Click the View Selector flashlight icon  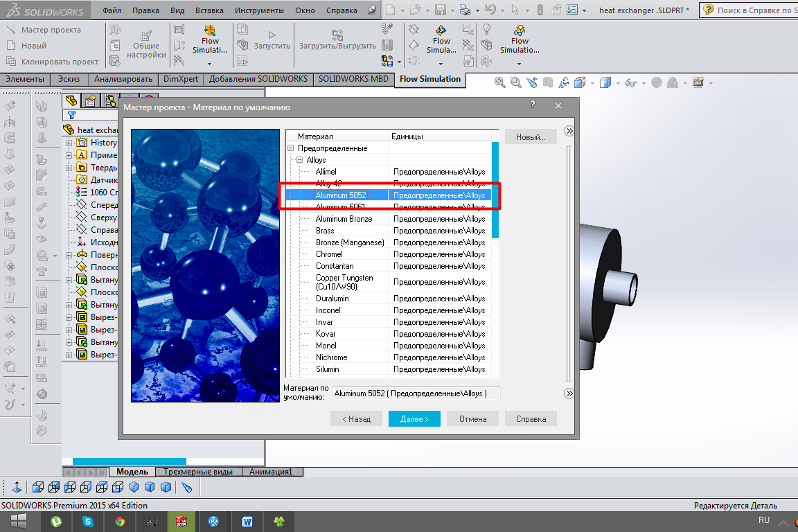(187, 487)
